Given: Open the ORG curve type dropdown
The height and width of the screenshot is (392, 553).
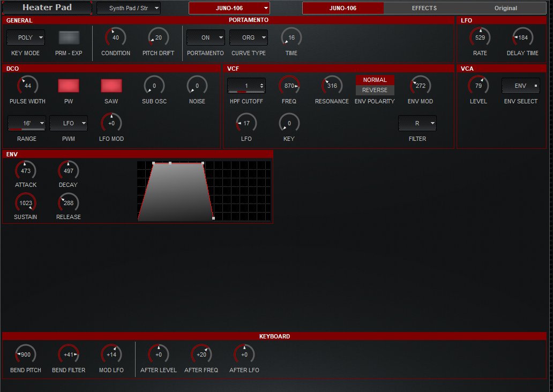Looking at the screenshot, I should coord(249,37).
